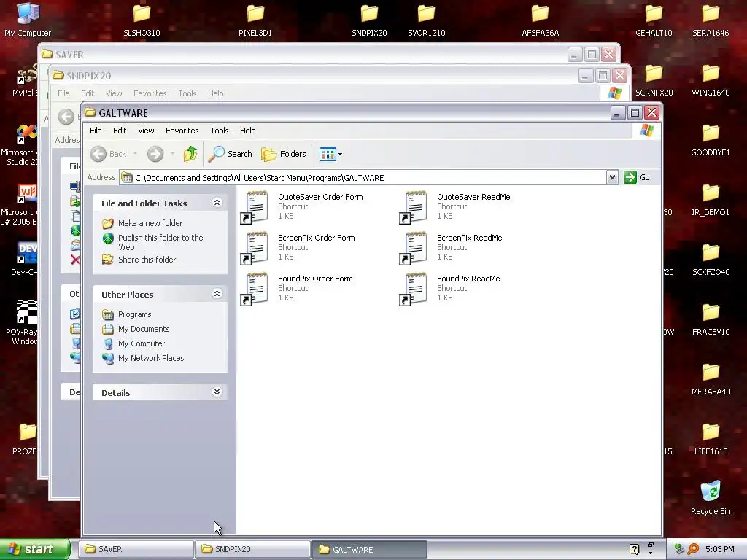Select WING1640 desktop folder

click(711, 80)
